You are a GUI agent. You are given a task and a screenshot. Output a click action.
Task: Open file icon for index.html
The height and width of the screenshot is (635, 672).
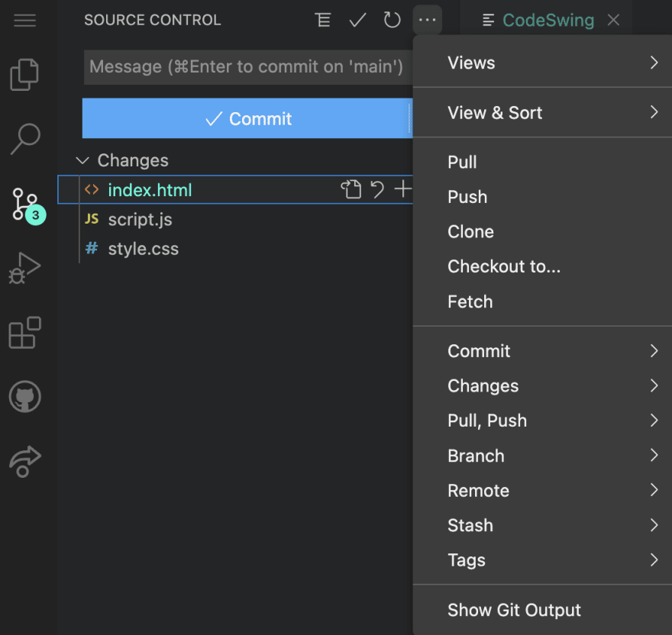(x=351, y=189)
